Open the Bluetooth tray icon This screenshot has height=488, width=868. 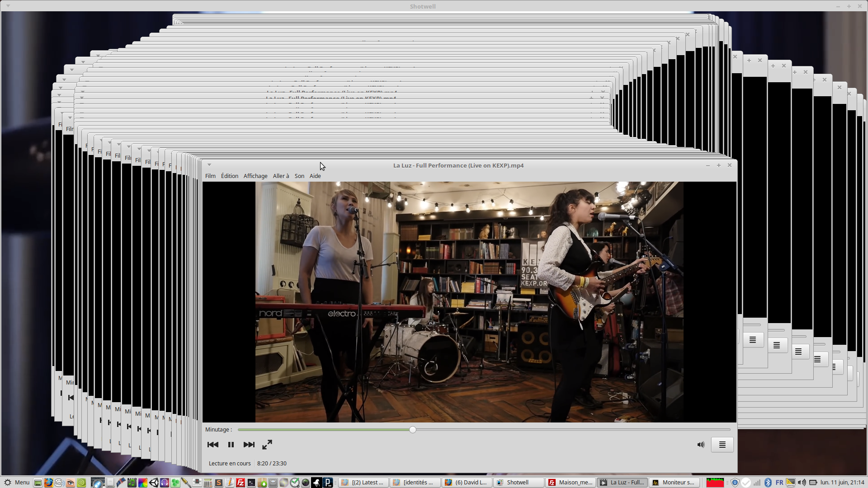click(768, 483)
